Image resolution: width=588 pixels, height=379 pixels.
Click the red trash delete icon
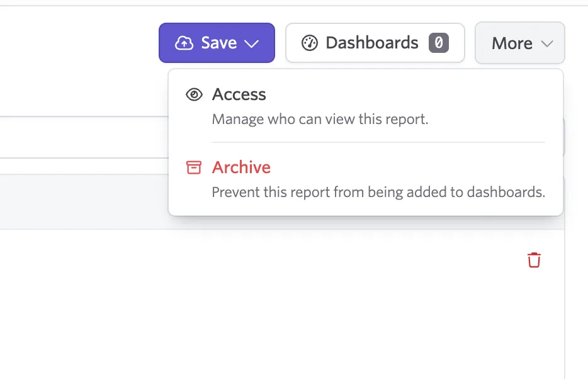(534, 260)
